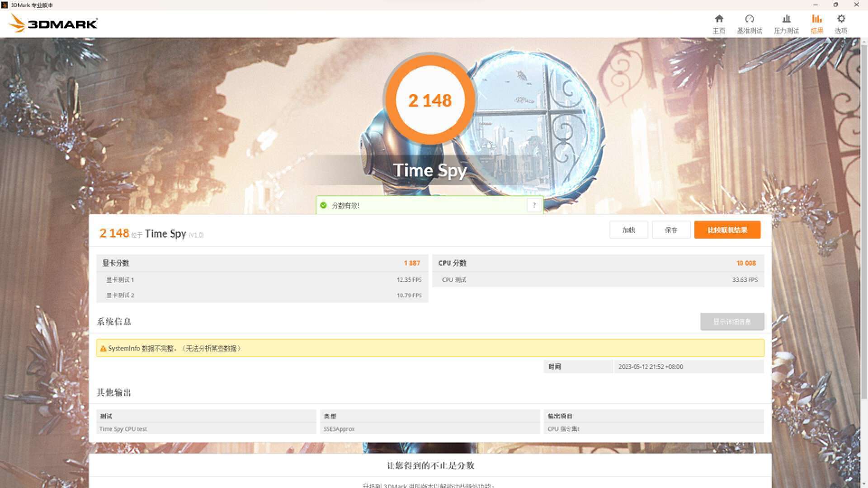
Task: Click the 2 148 Time Spy heading text
Action: tap(151, 233)
